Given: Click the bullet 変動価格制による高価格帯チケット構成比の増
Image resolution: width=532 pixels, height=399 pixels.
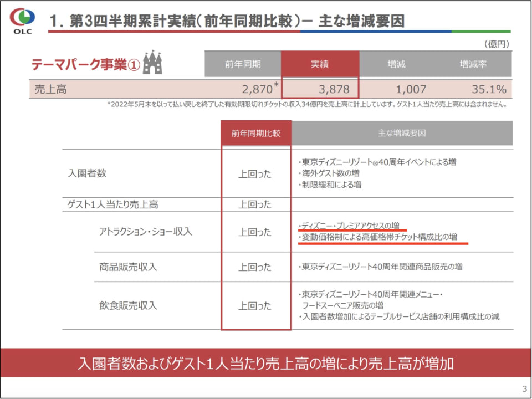Looking at the screenshot, I should (377, 237).
